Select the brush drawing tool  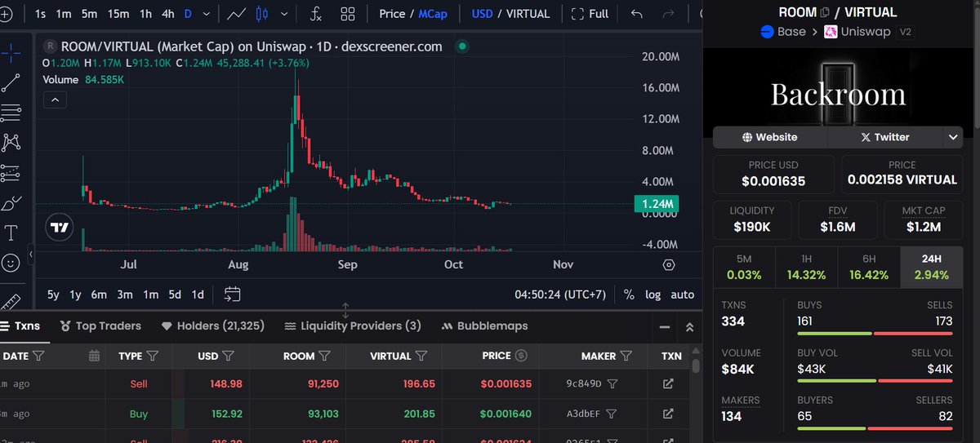coord(11,203)
